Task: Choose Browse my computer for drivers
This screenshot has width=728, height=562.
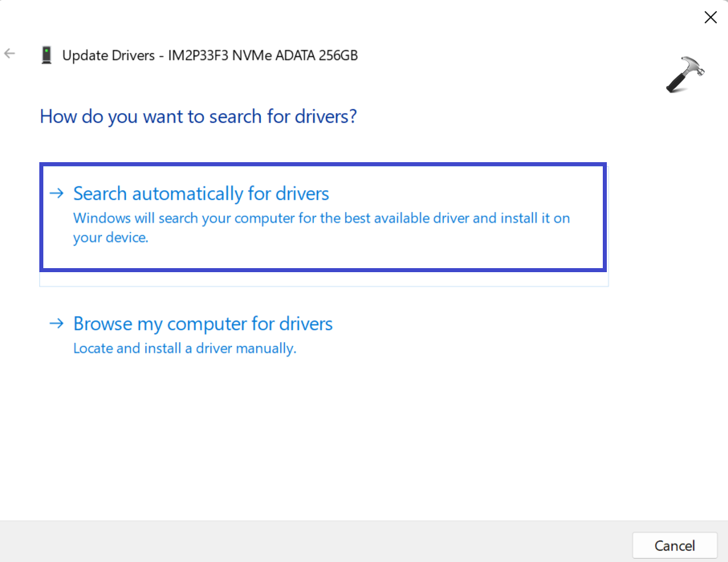Action: [323, 335]
